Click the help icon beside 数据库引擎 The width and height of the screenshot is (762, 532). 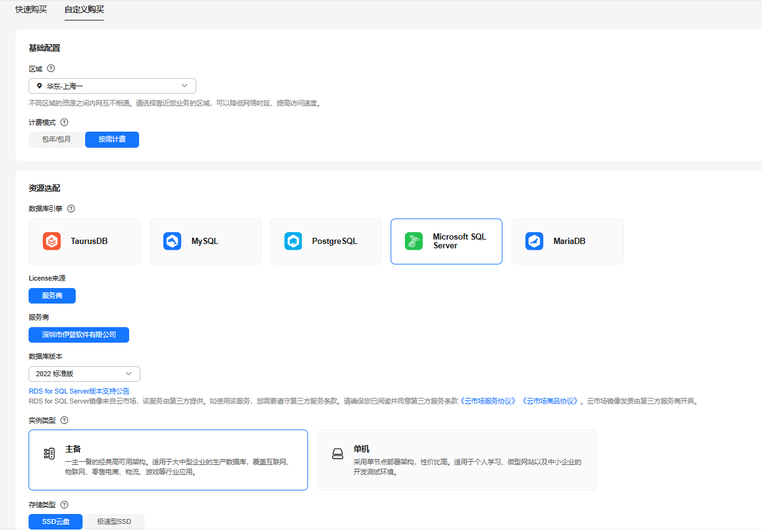point(71,209)
